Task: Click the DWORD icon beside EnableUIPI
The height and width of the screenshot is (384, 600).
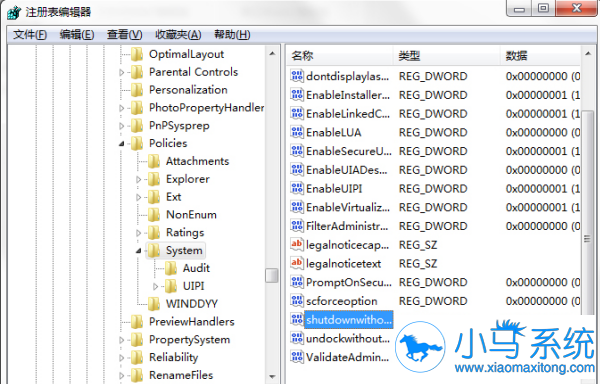Action: tap(297, 189)
